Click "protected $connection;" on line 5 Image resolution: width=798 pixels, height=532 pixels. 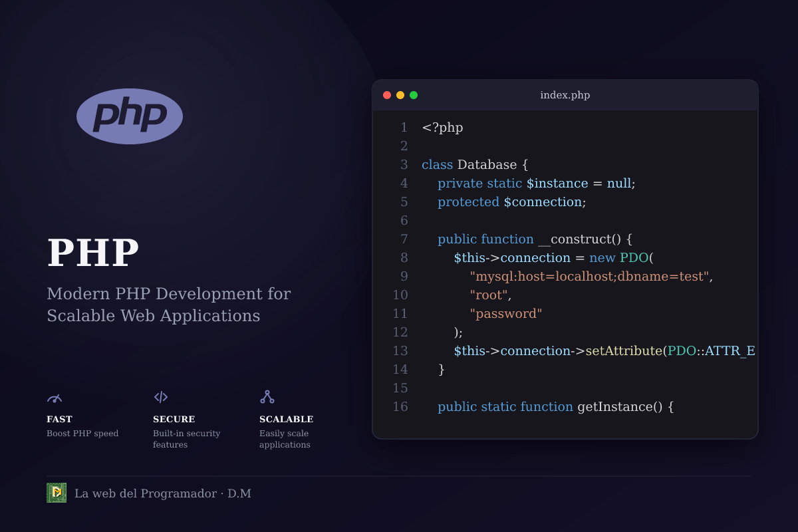coord(512,202)
